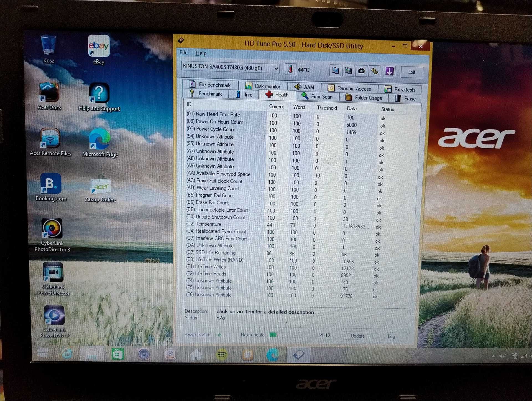Open Spotify from the taskbar
Viewport: 532px width, 401px height.
tap(222, 355)
